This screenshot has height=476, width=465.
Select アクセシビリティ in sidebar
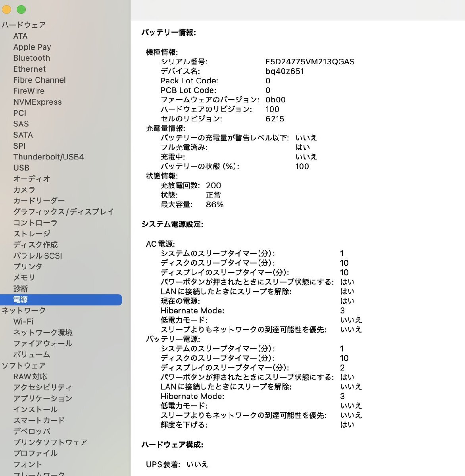coord(42,388)
